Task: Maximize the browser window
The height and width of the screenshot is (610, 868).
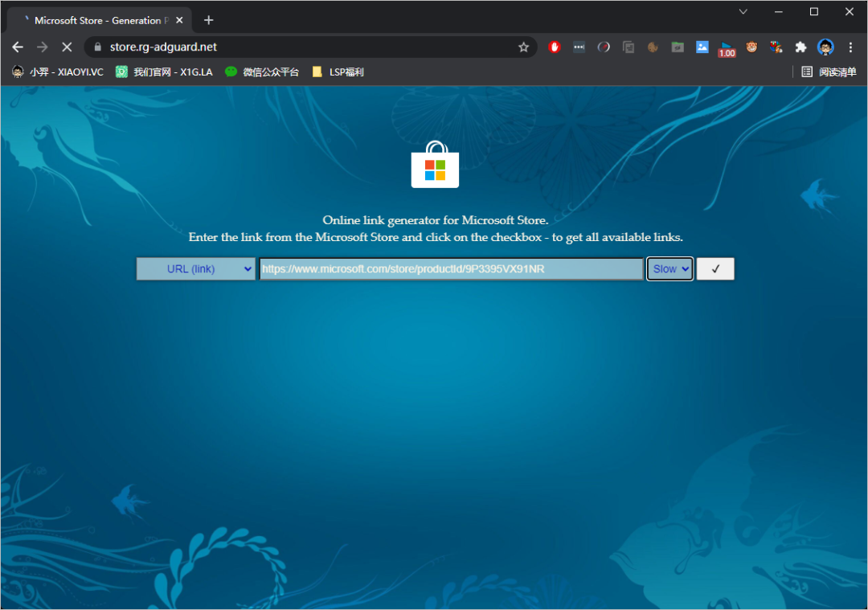Action: point(813,11)
